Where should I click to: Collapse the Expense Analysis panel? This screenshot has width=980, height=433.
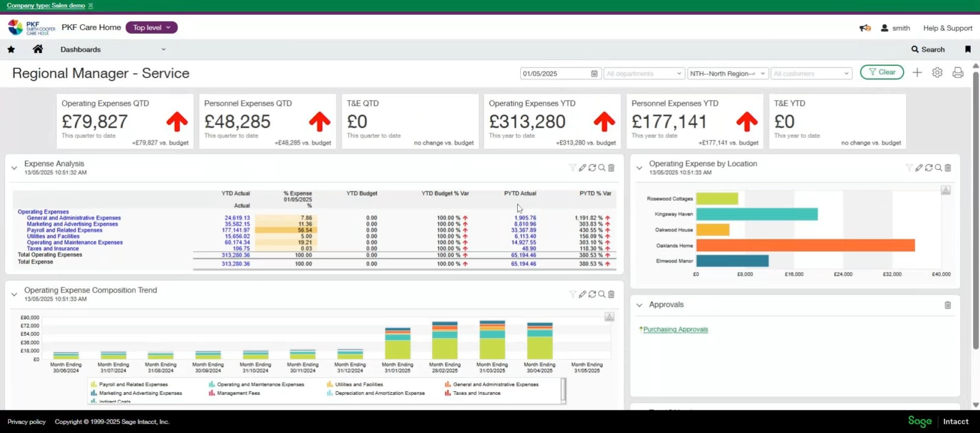pos(14,168)
